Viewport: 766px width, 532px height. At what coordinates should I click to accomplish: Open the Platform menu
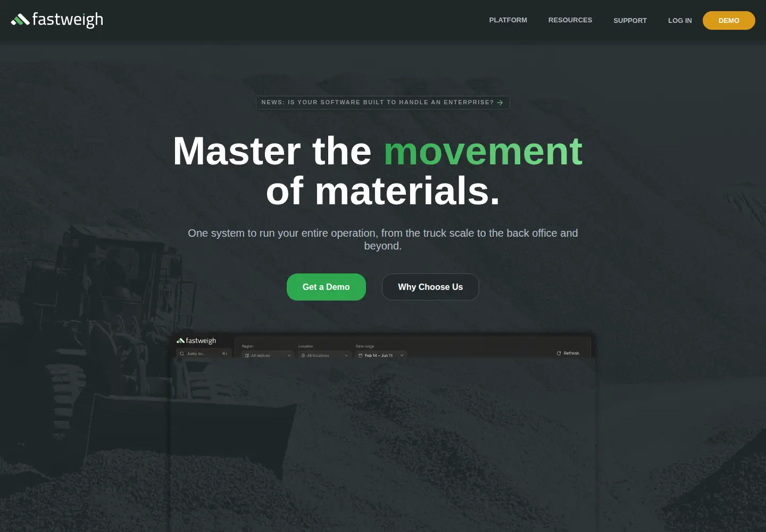[508, 20]
